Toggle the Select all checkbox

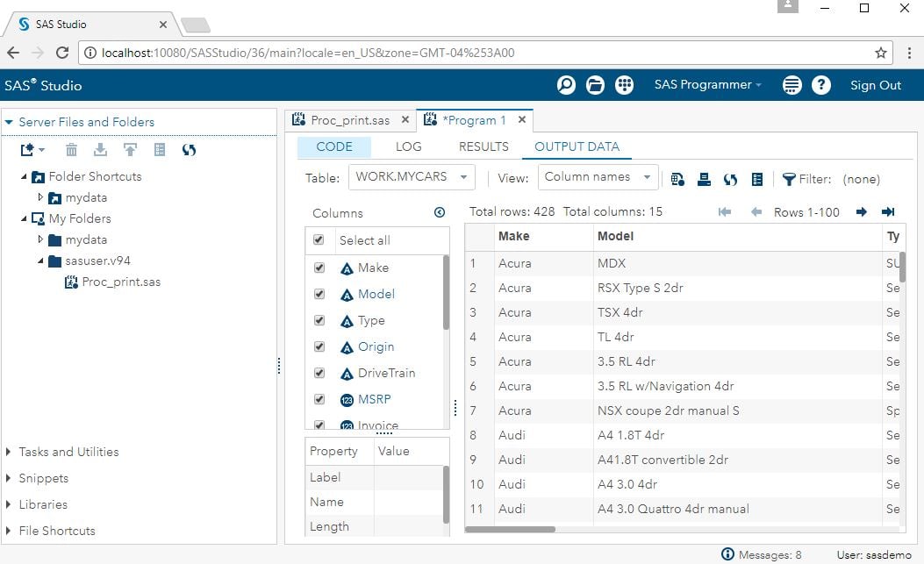[x=319, y=239]
